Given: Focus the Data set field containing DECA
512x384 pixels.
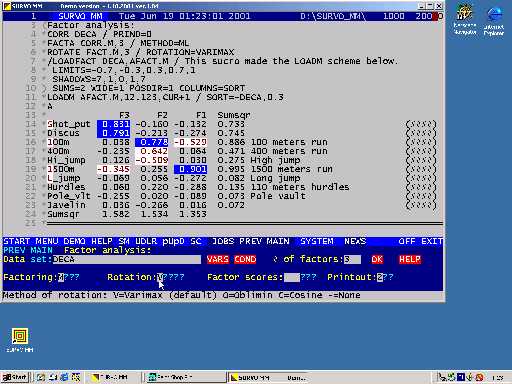Looking at the screenshot, I should click(x=127, y=259).
